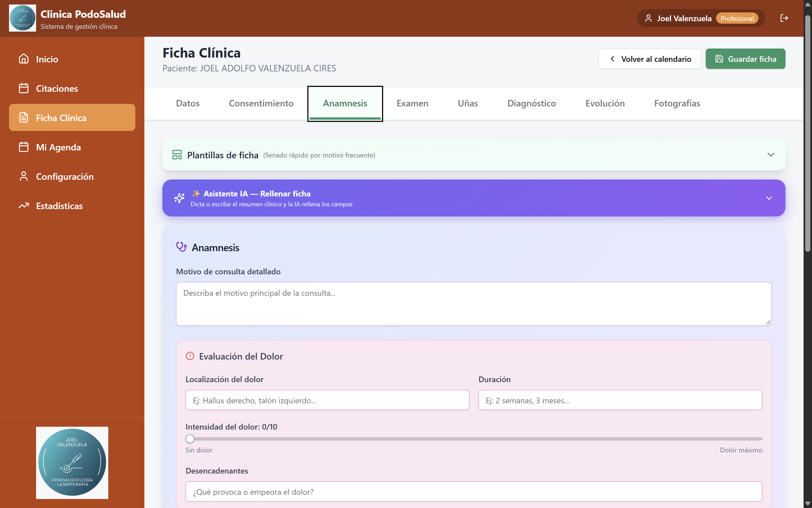Click the stethoscope icon beside the Anamnesis heading
Image resolution: width=812 pixels, height=508 pixels.
click(x=181, y=247)
